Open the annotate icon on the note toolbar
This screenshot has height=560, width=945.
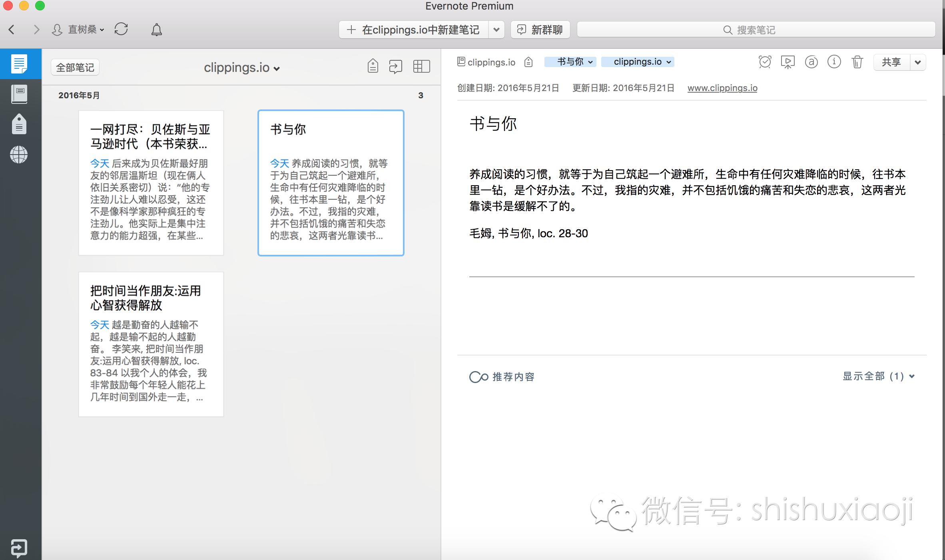[x=811, y=62]
